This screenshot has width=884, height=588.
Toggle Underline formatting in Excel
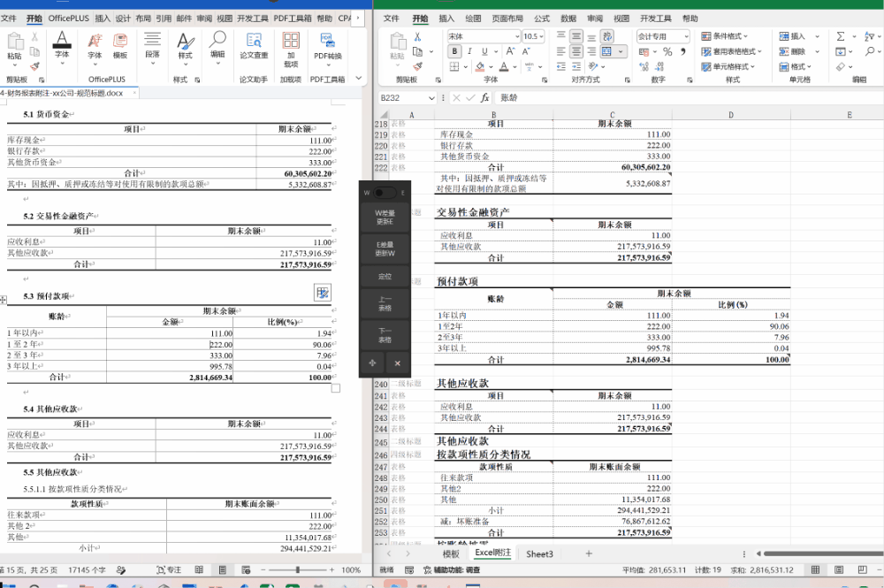(484, 51)
